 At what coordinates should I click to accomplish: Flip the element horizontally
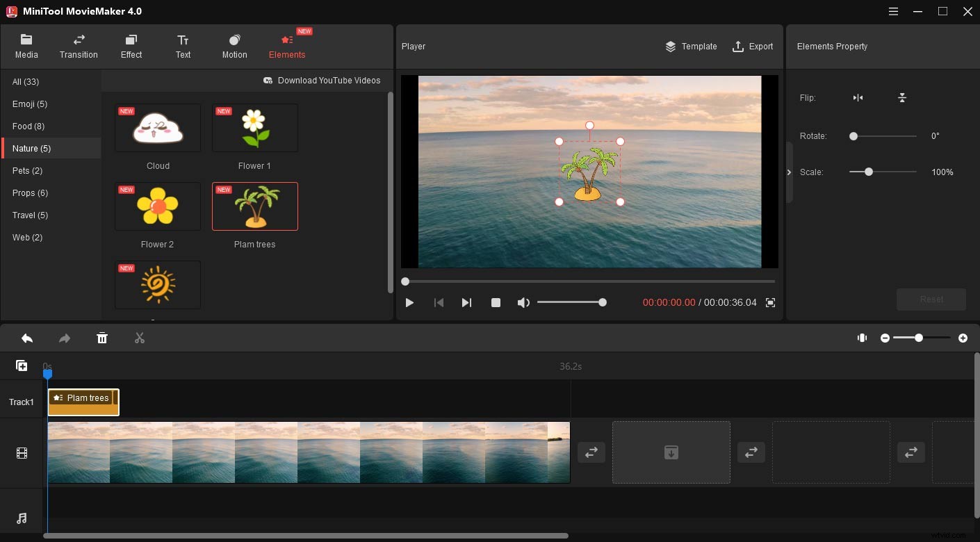[858, 98]
